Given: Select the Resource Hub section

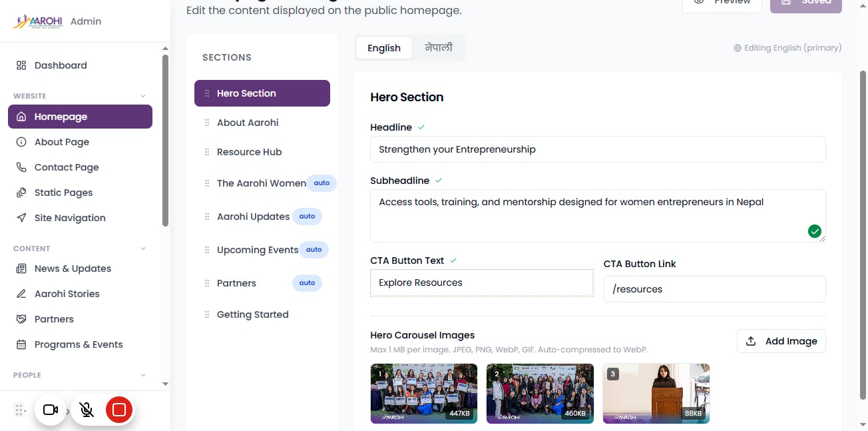Looking at the screenshot, I should (x=262, y=152).
